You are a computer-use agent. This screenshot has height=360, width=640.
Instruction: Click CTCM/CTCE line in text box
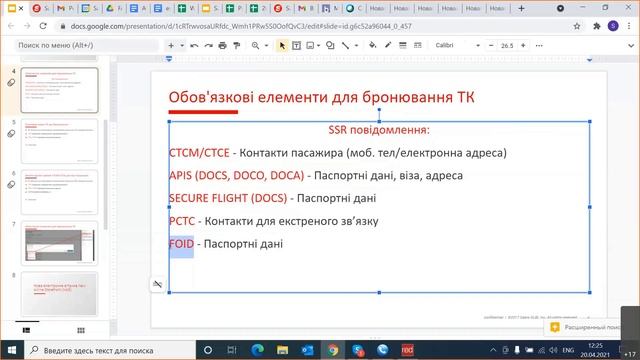coord(338,153)
